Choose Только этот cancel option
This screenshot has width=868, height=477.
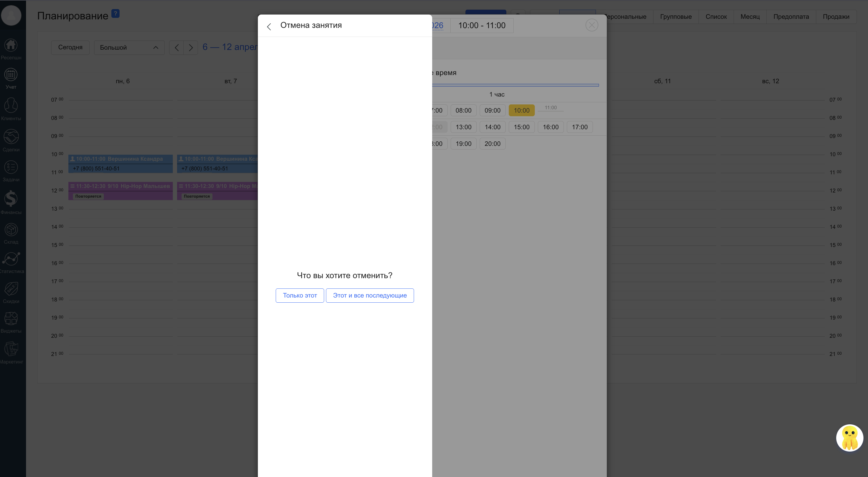[300, 295]
